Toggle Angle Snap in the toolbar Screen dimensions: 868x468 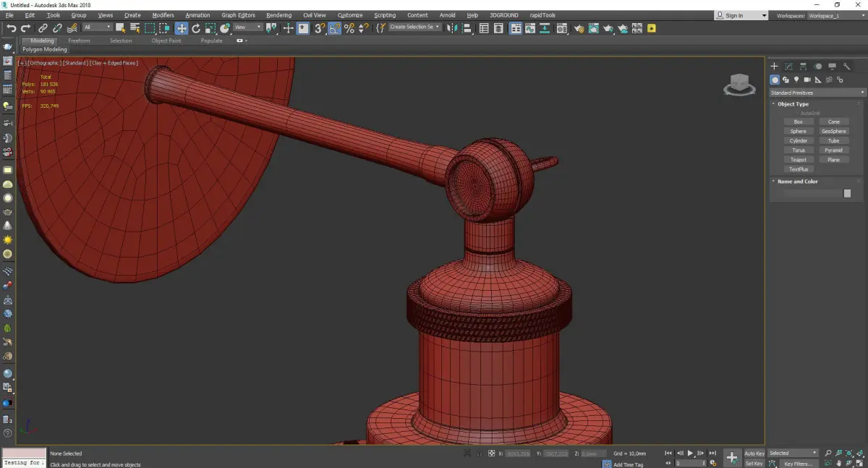[x=335, y=28]
